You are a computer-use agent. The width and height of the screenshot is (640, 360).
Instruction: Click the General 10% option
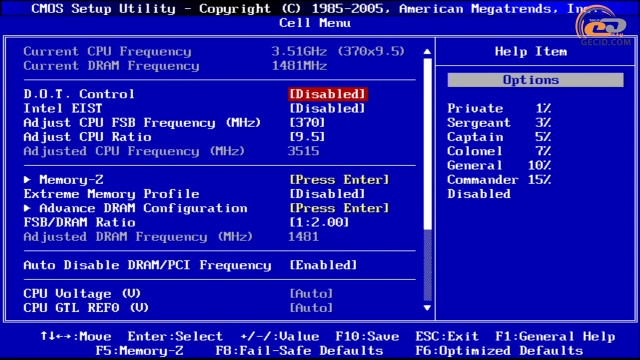(499, 166)
